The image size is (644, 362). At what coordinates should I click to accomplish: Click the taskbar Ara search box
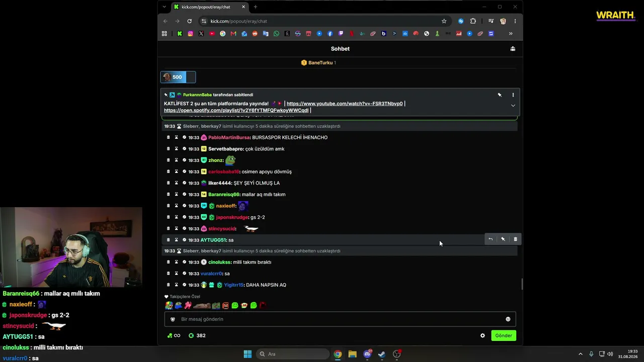[292, 354]
